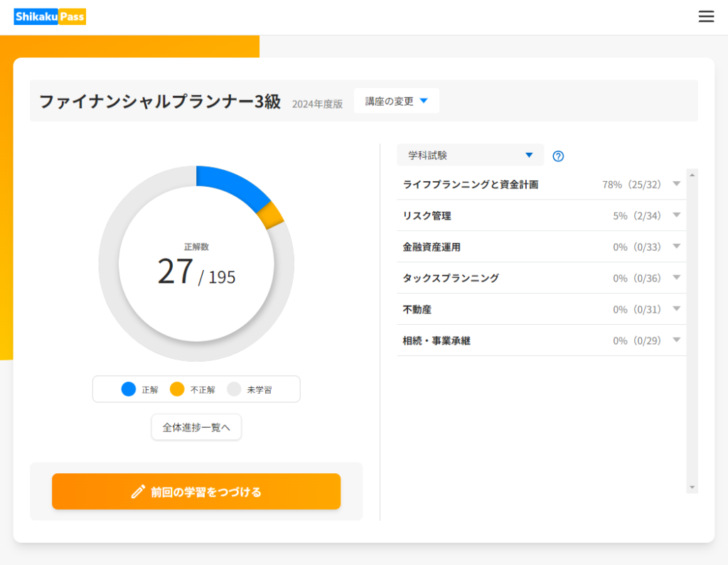The image size is (728, 565).
Task: Expand ライフプランニングと資金計画 arrow
Action: point(676,184)
